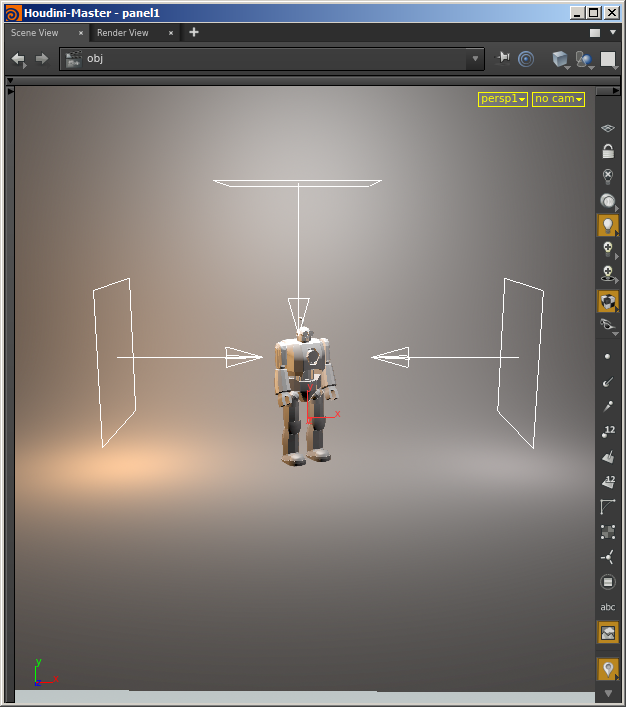626x707 pixels.
Task: Click the robot model in the viewport
Action: point(305,395)
